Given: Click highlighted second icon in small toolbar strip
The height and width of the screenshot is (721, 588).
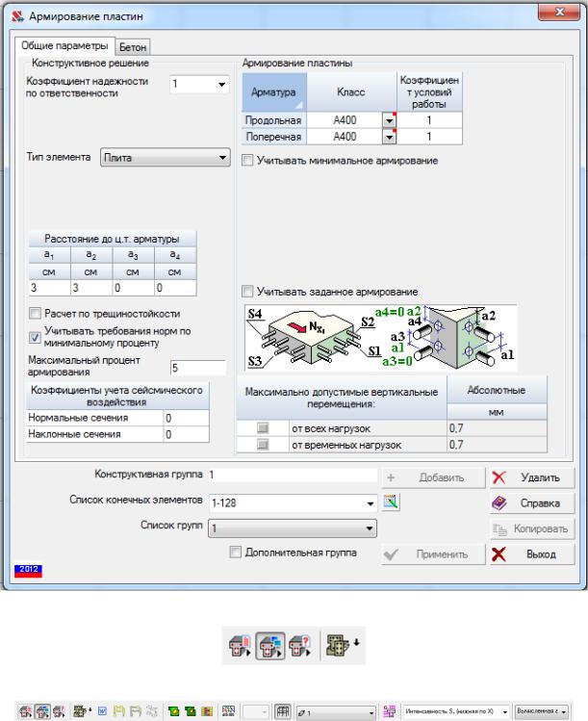Looking at the screenshot, I should [x=42, y=711].
